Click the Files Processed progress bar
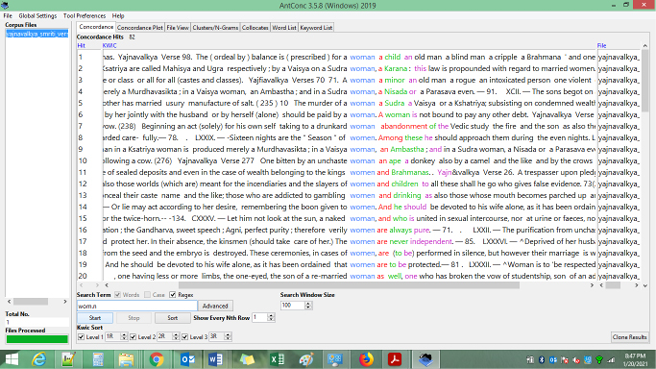This screenshot has width=656, height=369. (x=37, y=339)
